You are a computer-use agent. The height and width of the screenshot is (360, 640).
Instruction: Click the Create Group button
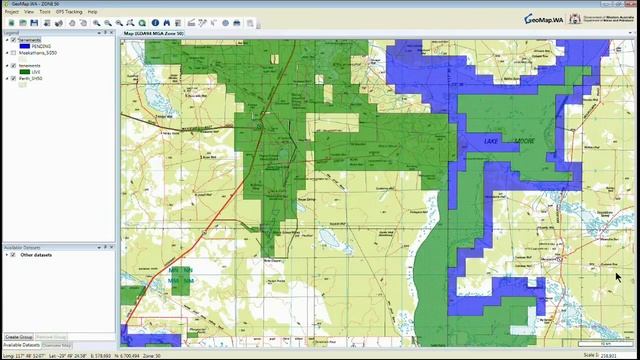pyautogui.click(x=19, y=337)
